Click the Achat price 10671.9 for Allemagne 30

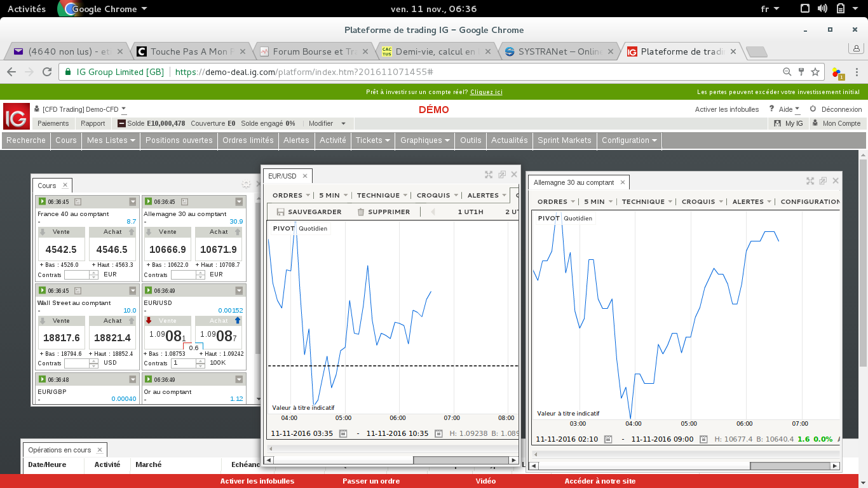click(219, 250)
